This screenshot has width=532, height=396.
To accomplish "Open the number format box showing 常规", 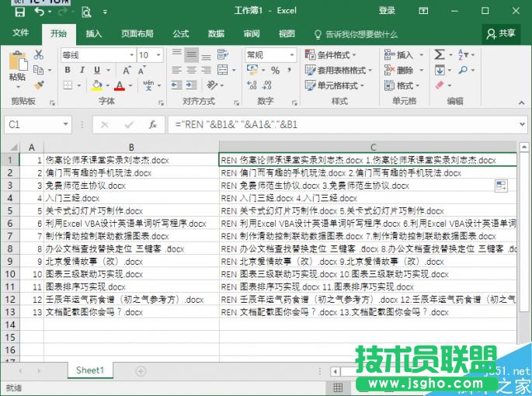I will pos(270,55).
